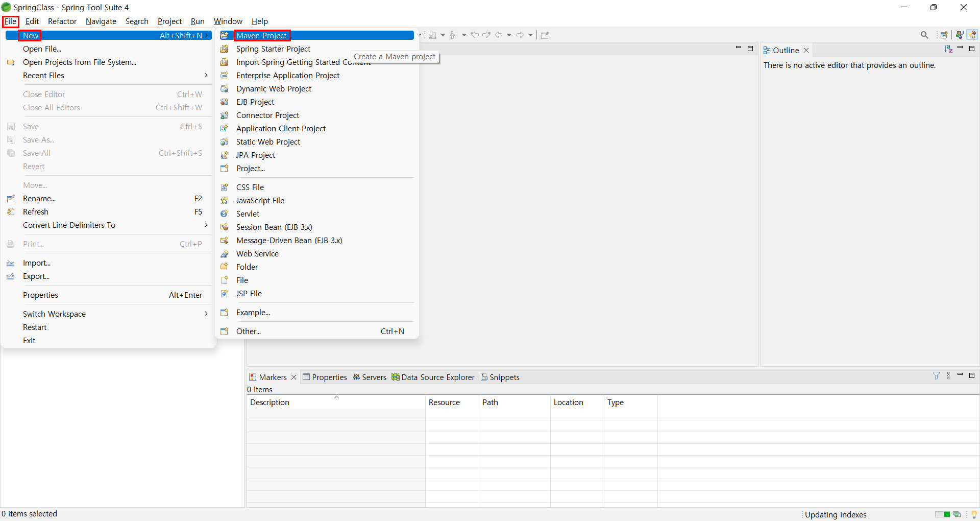This screenshot has height=521, width=980.
Task: Click the 'Updating indexes' status text
Action: (836, 514)
